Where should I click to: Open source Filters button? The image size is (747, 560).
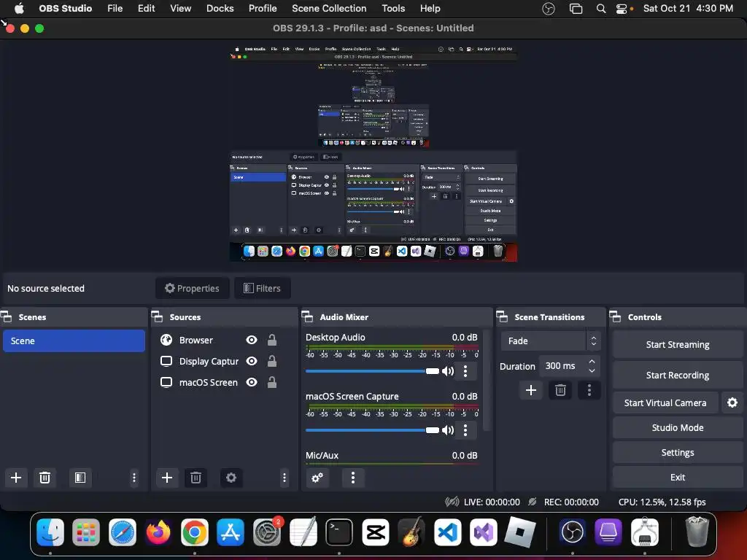(x=263, y=288)
